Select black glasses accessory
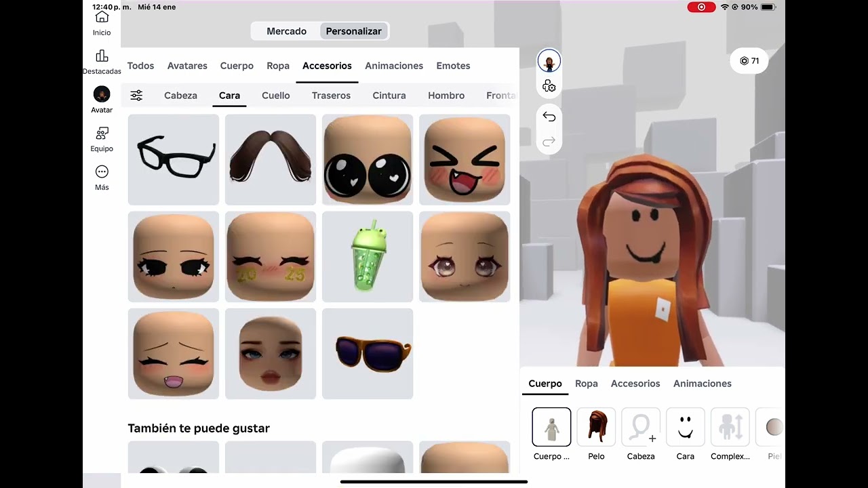The image size is (868, 488). tap(174, 159)
